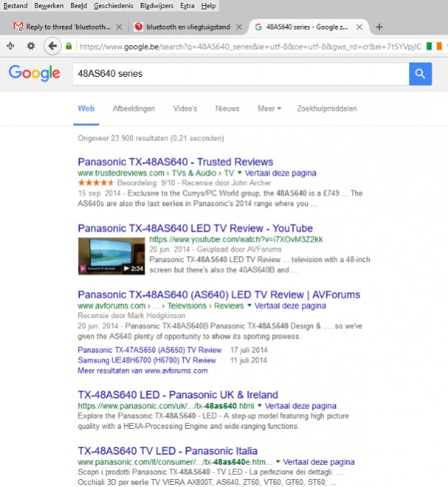448x487 pixels.
Task: Click the star rating 'Beoordeling: 9/10' text
Action: (146, 183)
